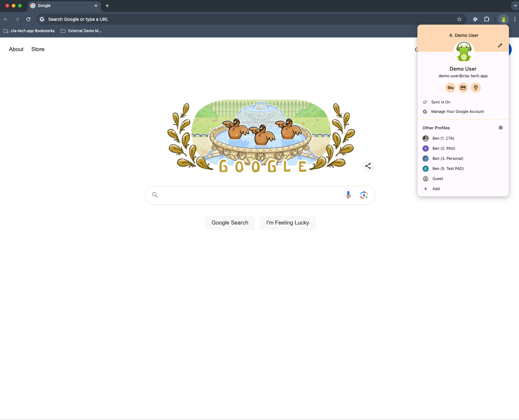Viewport: 519px width, 420px height.
Task: Switch to the Ben (3. Personal) profile
Action: [463, 159]
